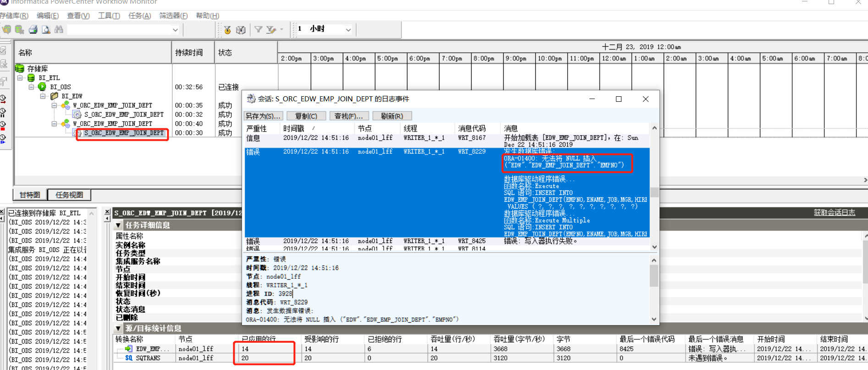Close the task details pane with X
Screen dimensions: 868x370
[x=108, y=211]
